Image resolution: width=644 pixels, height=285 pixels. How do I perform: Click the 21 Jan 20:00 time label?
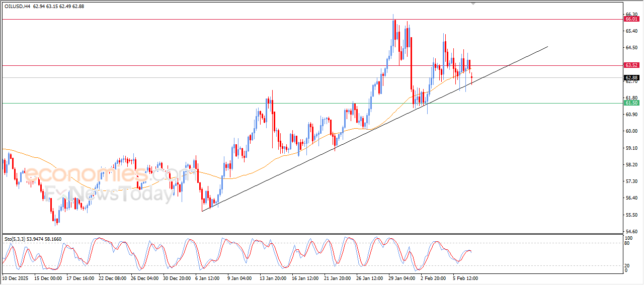[337, 277]
